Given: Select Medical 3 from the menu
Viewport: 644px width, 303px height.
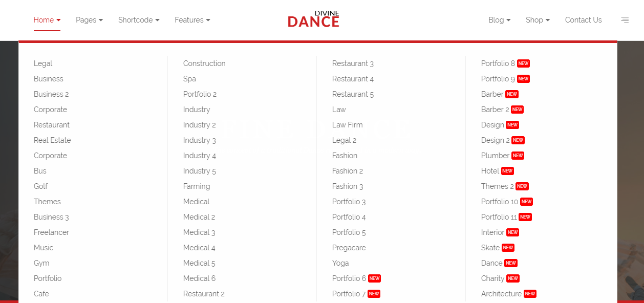Looking at the screenshot, I should [199, 232].
